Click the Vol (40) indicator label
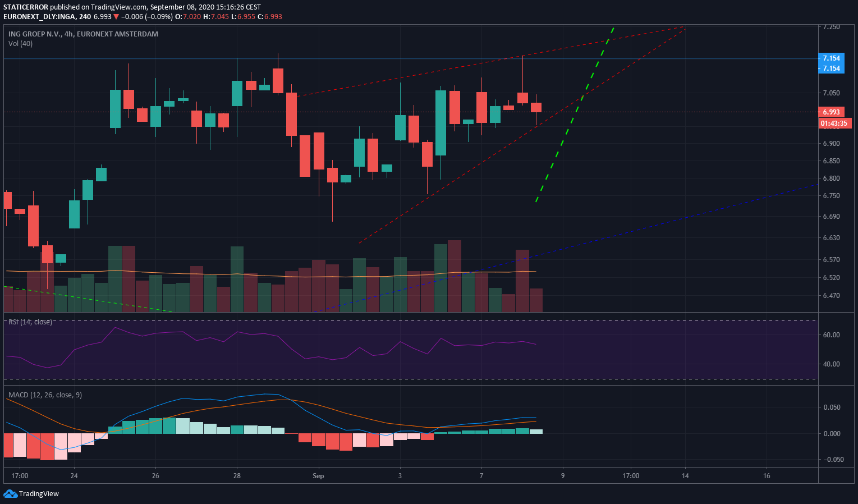858x504 pixels. (20, 44)
